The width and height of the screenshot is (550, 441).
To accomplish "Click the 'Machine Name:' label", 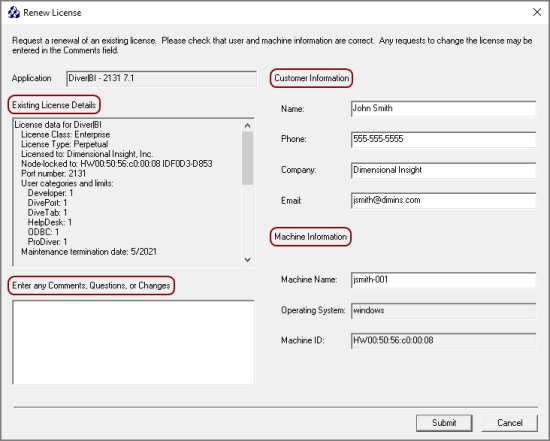I will tap(309, 280).
